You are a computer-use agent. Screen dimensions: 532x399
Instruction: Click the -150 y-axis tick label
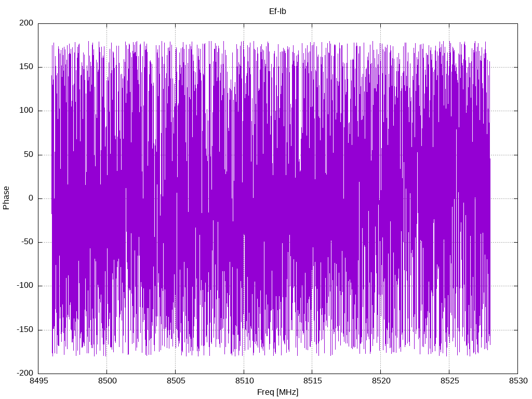[x=25, y=329]
